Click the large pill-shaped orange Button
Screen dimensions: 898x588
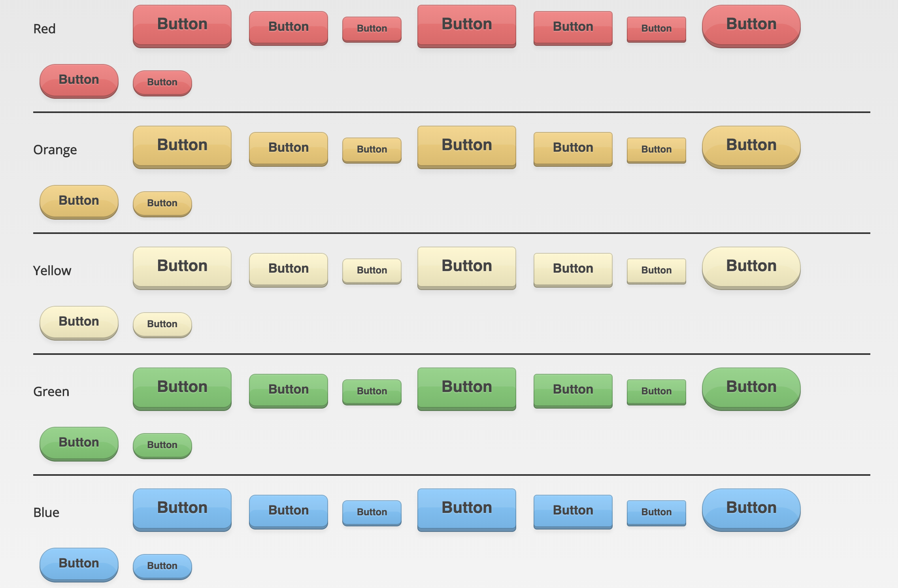[751, 147]
